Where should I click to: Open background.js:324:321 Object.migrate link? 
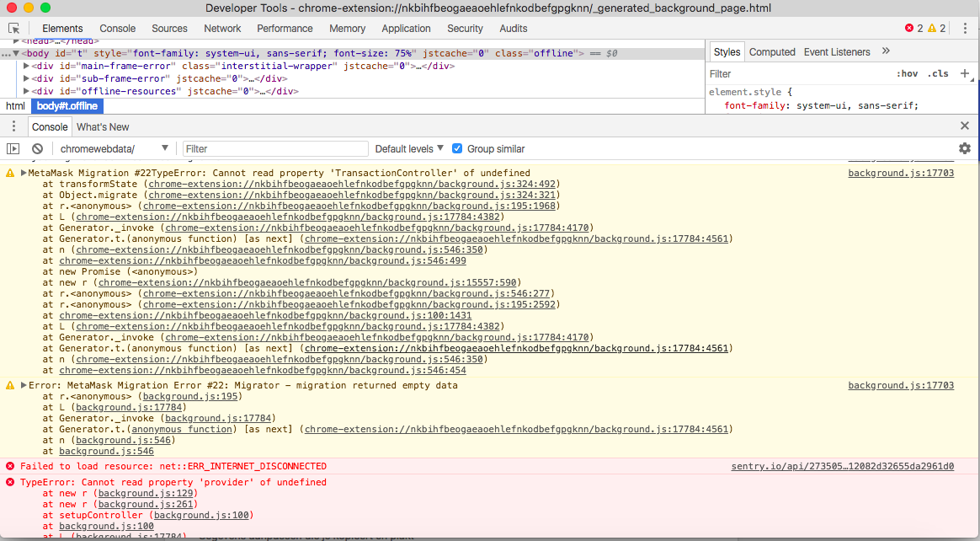[352, 196]
